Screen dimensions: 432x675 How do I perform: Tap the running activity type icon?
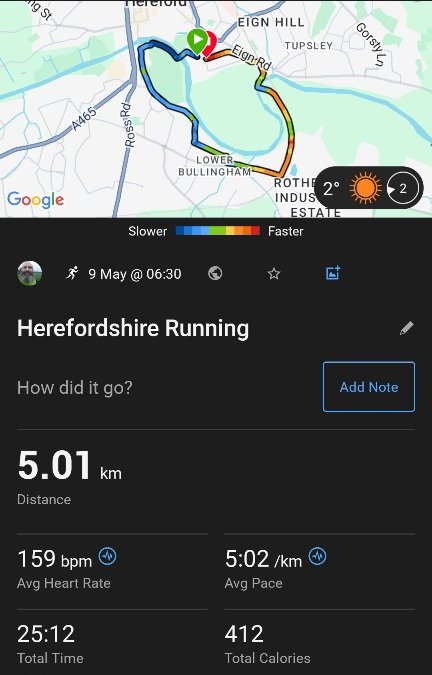pos(72,273)
